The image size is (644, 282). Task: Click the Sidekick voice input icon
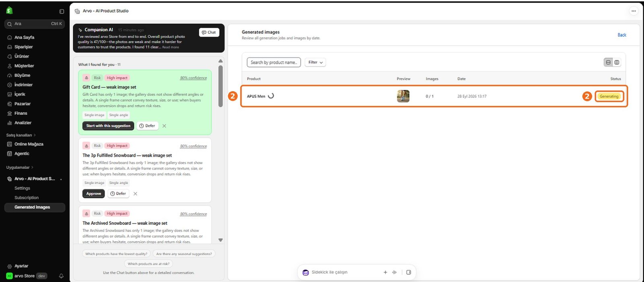[394, 272]
